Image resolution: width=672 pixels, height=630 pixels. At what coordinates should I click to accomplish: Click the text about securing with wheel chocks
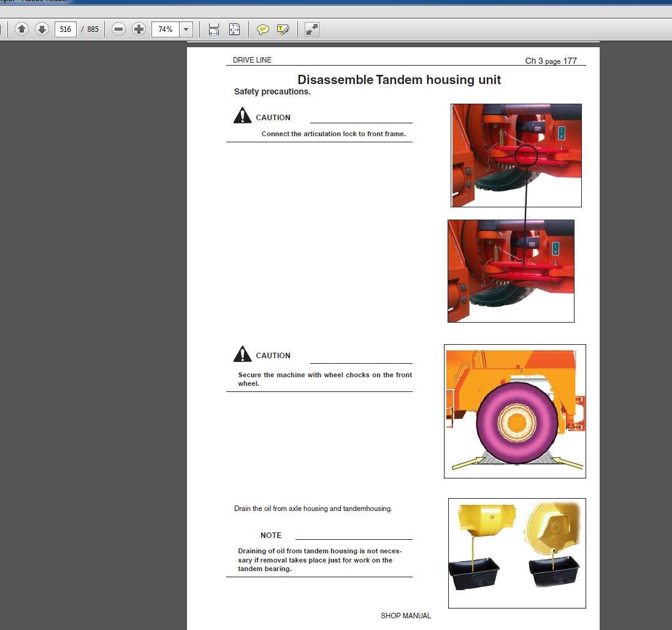pyautogui.click(x=325, y=379)
